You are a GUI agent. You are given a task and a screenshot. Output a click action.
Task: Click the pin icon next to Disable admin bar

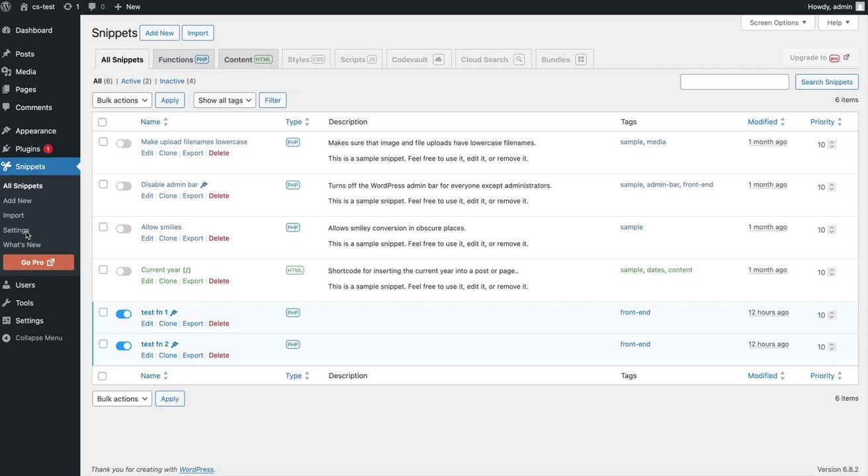click(x=204, y=185)
